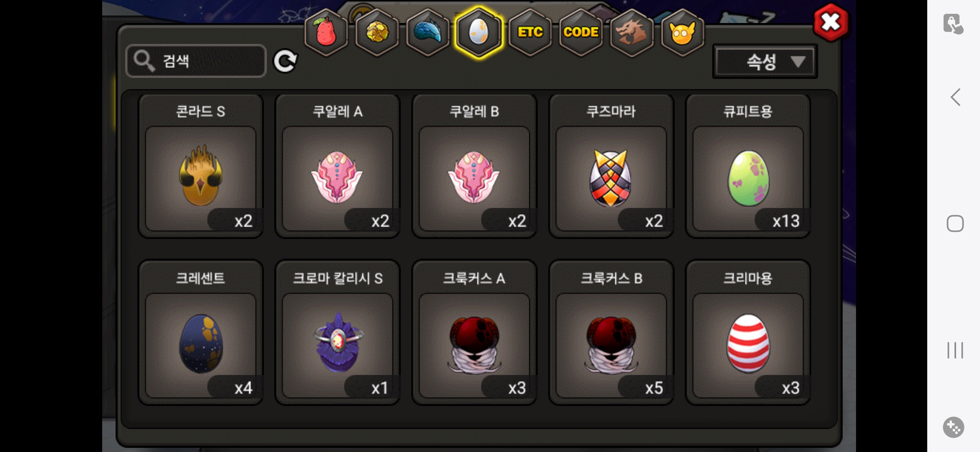Choose the 크로마 칼리시 S egg
Viewport: 980px width, 452px height.
click(x=338, y=333)
